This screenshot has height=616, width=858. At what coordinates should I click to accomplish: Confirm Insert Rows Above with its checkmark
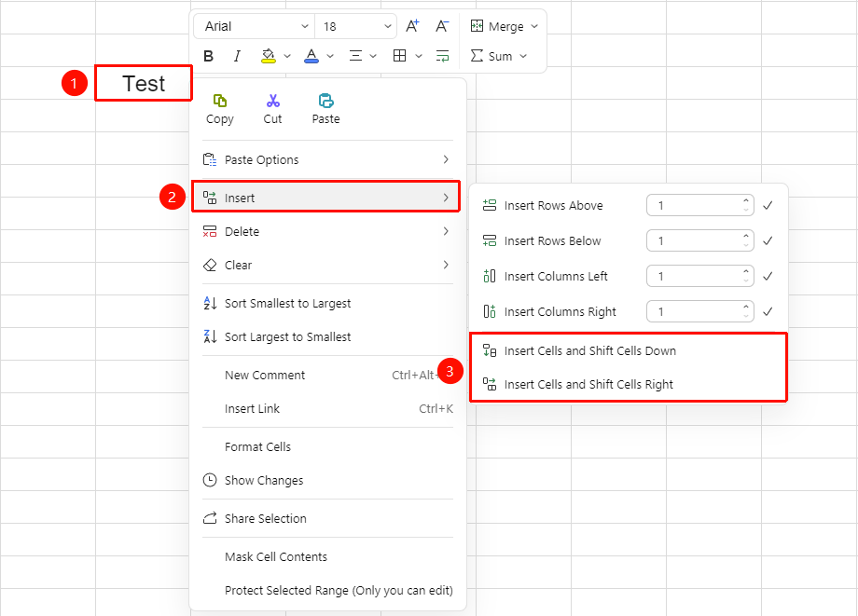click(768, 206)
